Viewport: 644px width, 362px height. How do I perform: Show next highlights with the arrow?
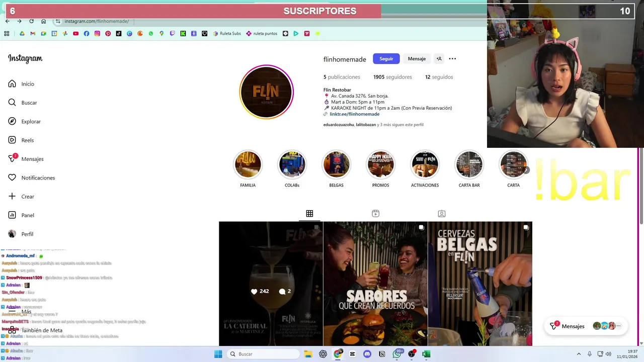click(x=526, y=170)
